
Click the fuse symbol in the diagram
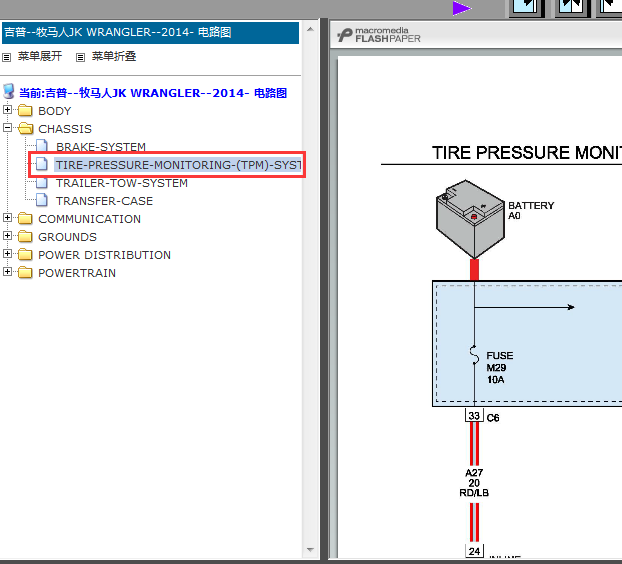(x=474, y=355)
